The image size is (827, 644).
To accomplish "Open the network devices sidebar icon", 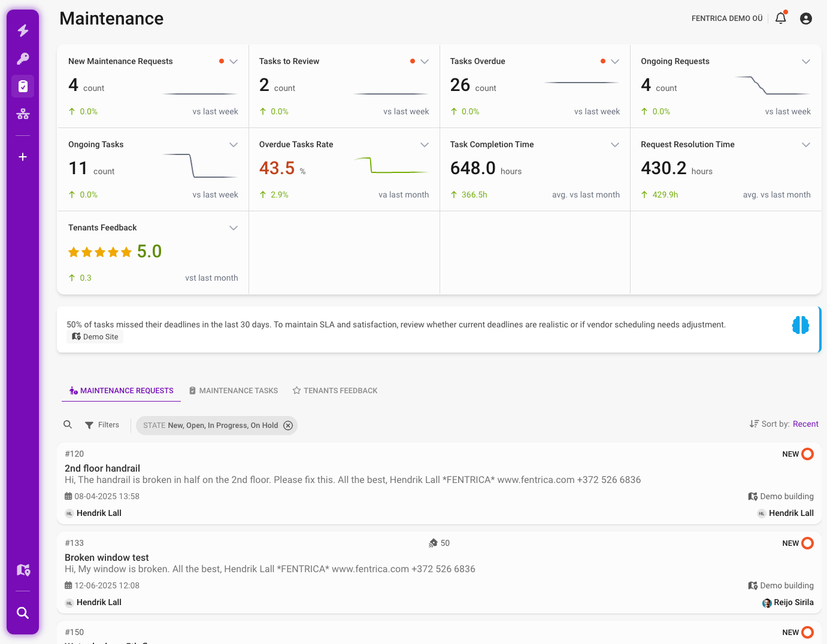I will [x=23, y=114].
